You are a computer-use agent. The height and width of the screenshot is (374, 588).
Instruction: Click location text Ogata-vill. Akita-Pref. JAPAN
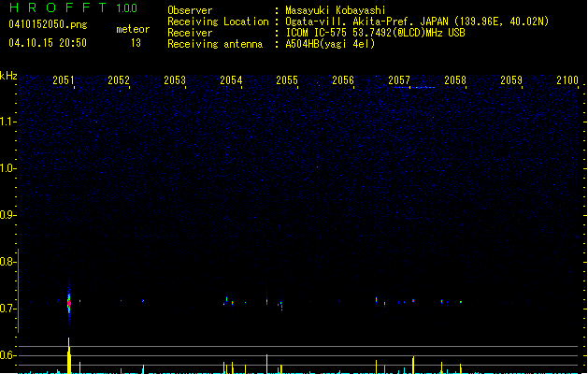pos(367,22)
